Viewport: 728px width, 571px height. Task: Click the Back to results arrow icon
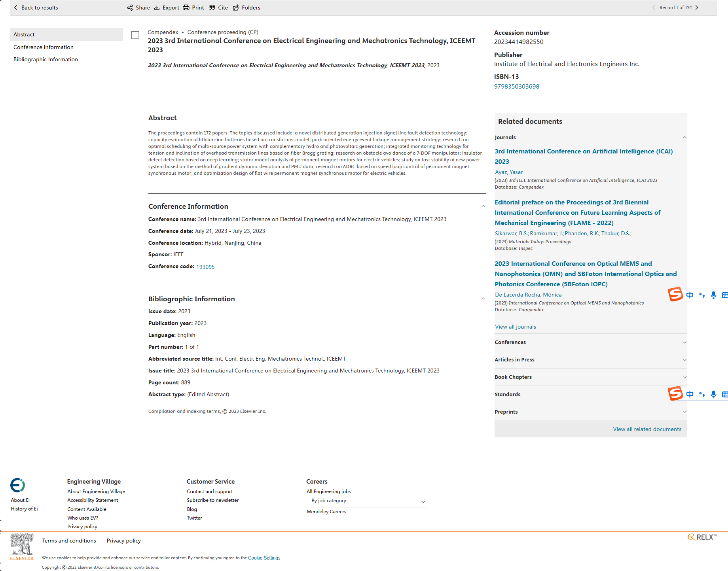pos(15,8)
